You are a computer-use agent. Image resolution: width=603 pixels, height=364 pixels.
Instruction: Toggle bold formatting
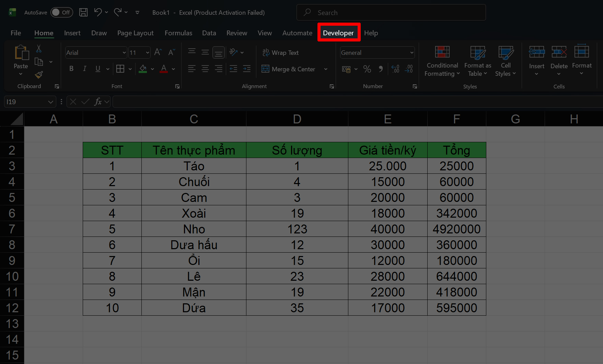click(x=71, y=69)
